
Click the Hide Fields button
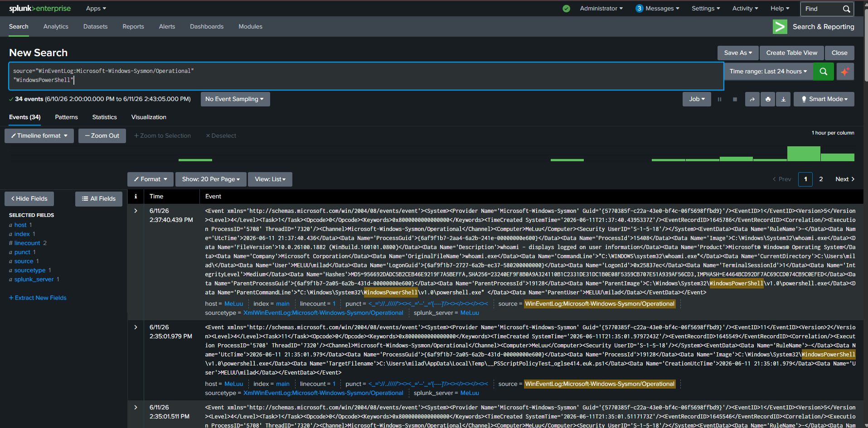tap(29, 199)
